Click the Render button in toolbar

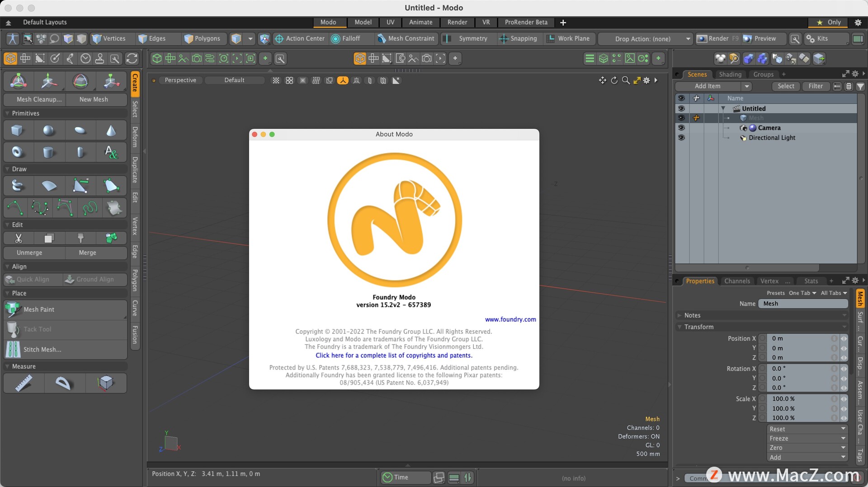coord(718,38)
